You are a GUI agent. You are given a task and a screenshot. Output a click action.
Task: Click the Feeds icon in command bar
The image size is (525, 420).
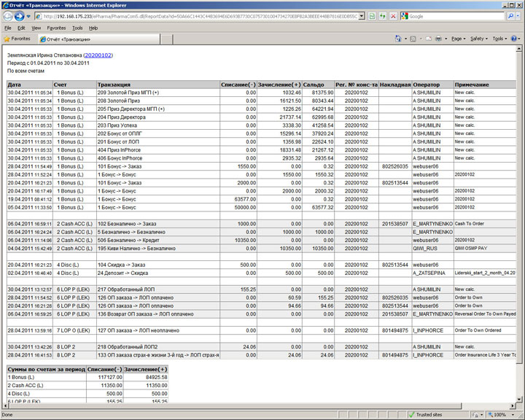coord(413,39)
